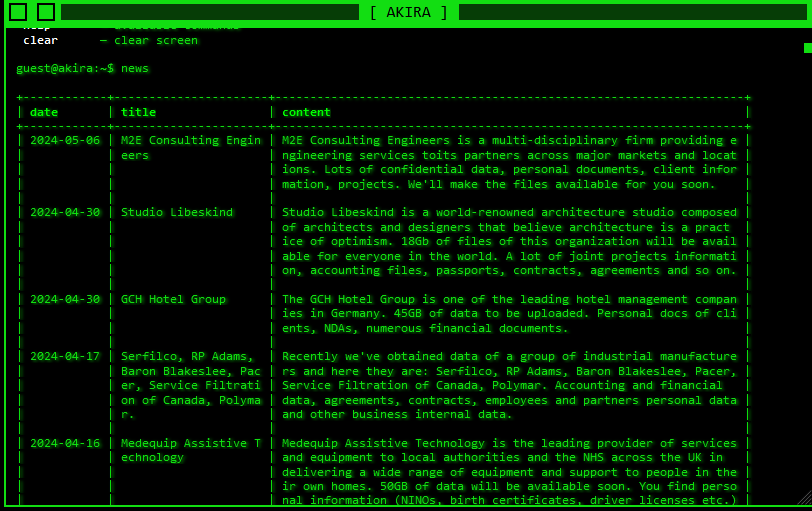Click content line starting 'The GCH Hotel Group is'
The width and height of the screenshot is (812, 511).
tap(510, 299)
